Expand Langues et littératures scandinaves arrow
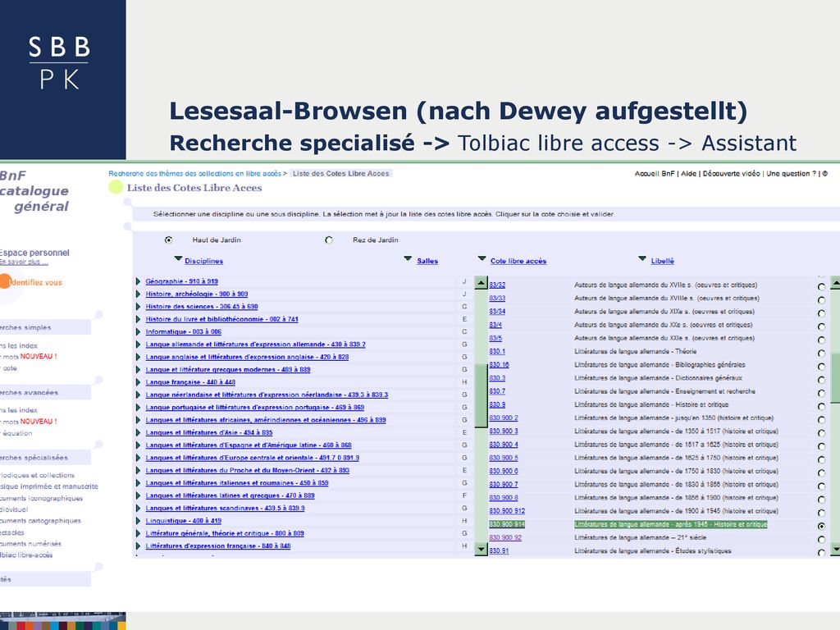The image size is (840, 630). (x=138, y=508)
